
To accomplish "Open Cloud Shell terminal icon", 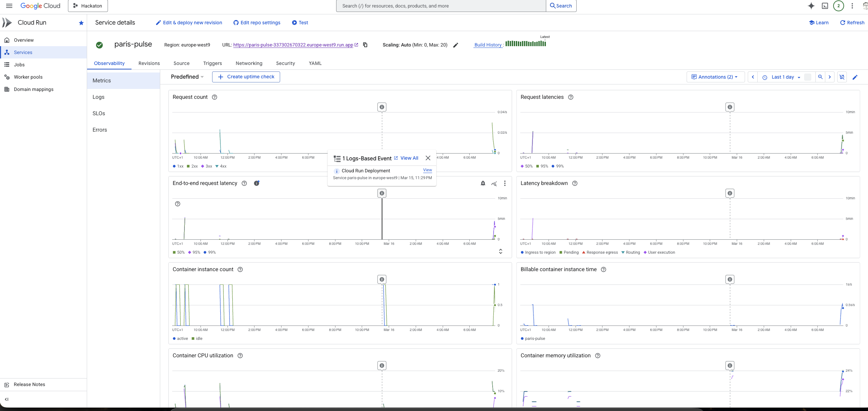I will pyautogui.click(x=825, y=6).
